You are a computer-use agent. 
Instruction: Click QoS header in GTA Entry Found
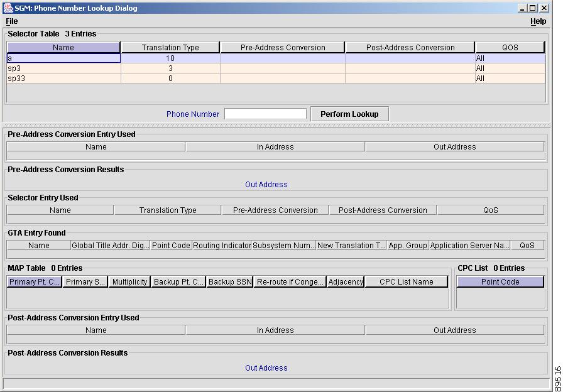point(527,246)
